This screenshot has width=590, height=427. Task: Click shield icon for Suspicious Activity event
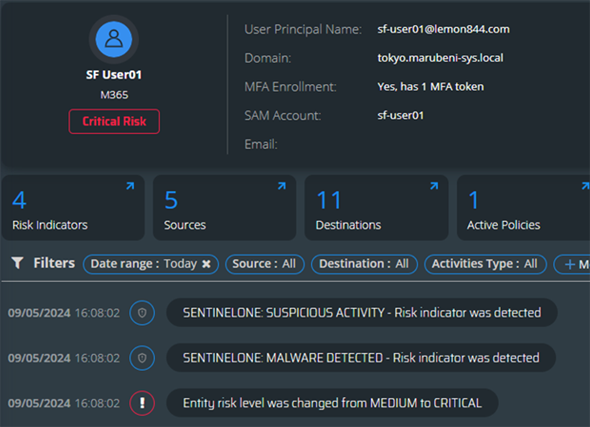click(x=142, y=313)
